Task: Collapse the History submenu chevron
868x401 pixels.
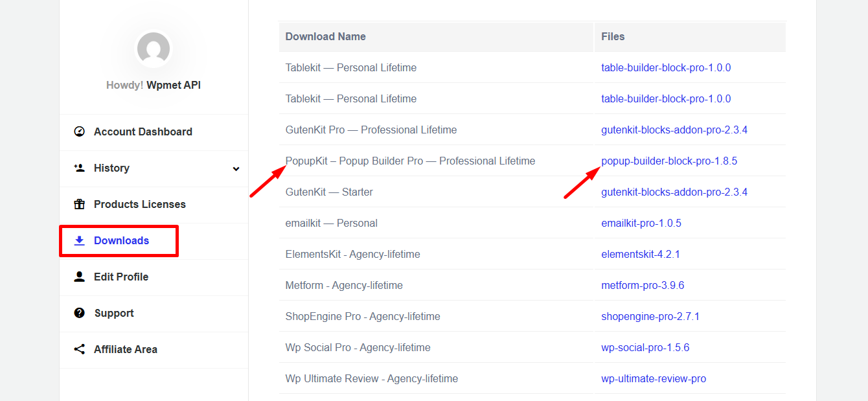Action: click(236, 168)
